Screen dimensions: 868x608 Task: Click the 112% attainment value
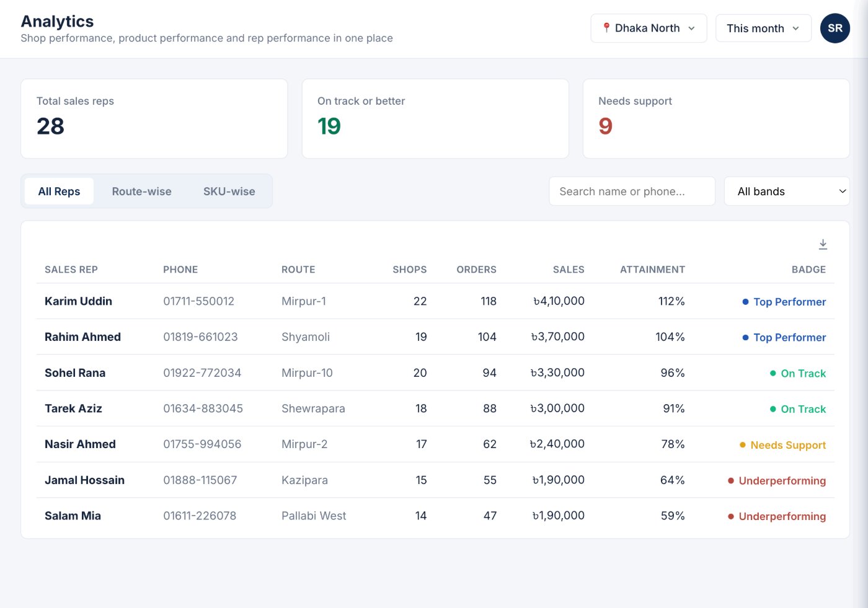(671, 301)
